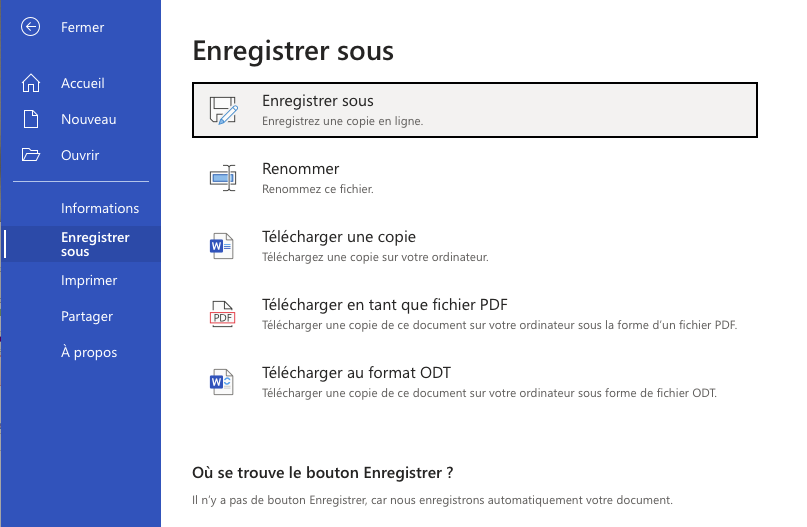Click the PDF file icon
This screenshot has height=527, width=807.
pos(222,314)
